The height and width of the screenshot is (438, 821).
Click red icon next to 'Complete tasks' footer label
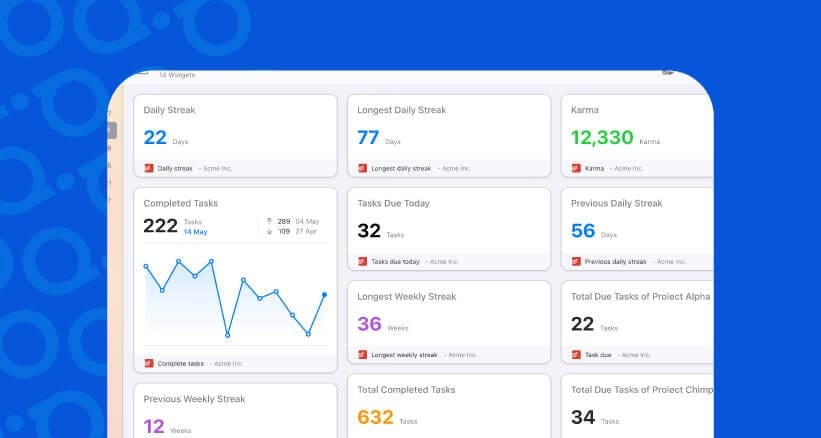[x=149, y=363]
